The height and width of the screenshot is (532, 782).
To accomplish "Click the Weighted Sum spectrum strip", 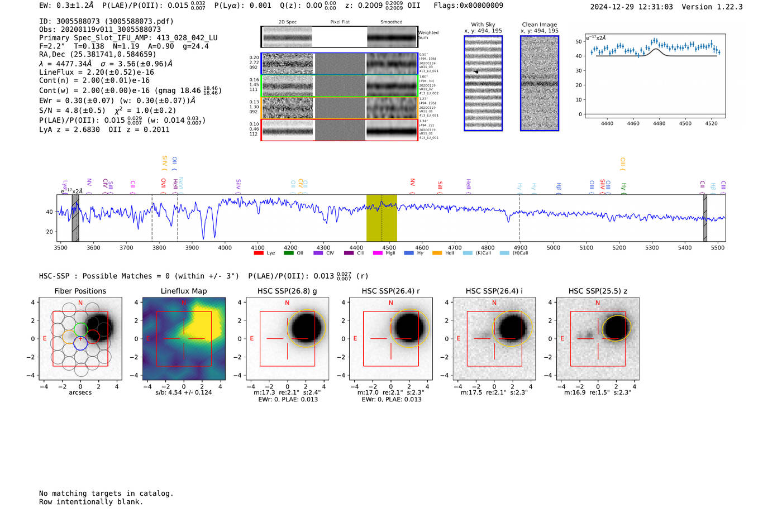I will (x=340, y=37).
